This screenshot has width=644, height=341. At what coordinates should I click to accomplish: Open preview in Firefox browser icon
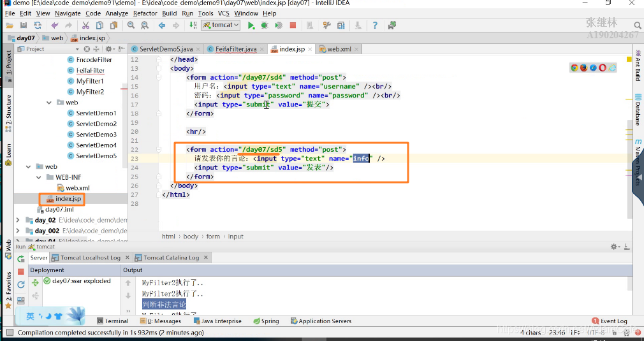click(x=583, y=68)
